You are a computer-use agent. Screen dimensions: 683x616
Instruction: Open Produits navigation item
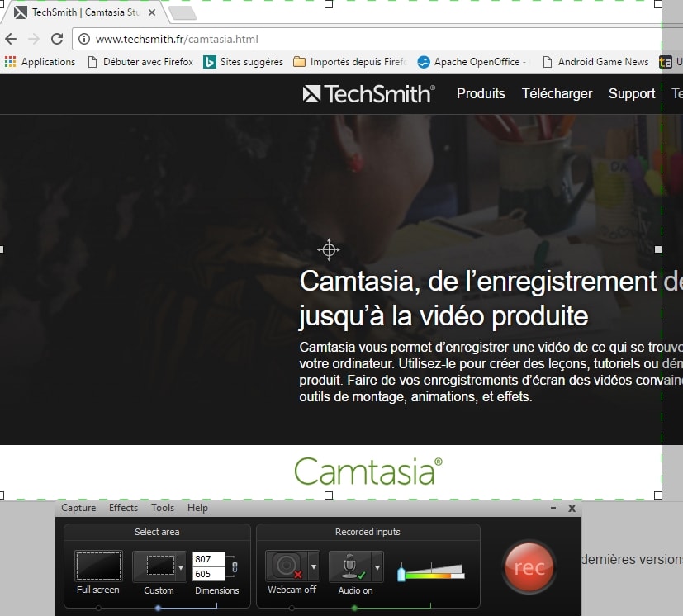pos(481,93)
